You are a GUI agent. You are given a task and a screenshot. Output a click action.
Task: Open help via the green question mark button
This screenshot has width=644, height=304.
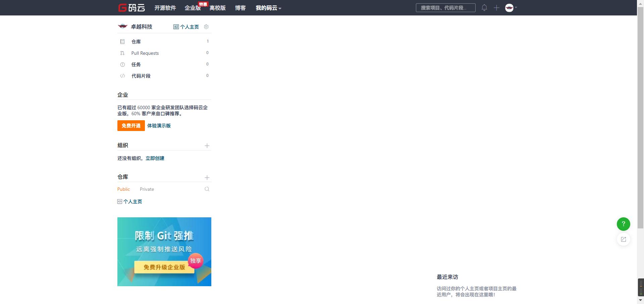pyautogui.click(x=623, y=224)
